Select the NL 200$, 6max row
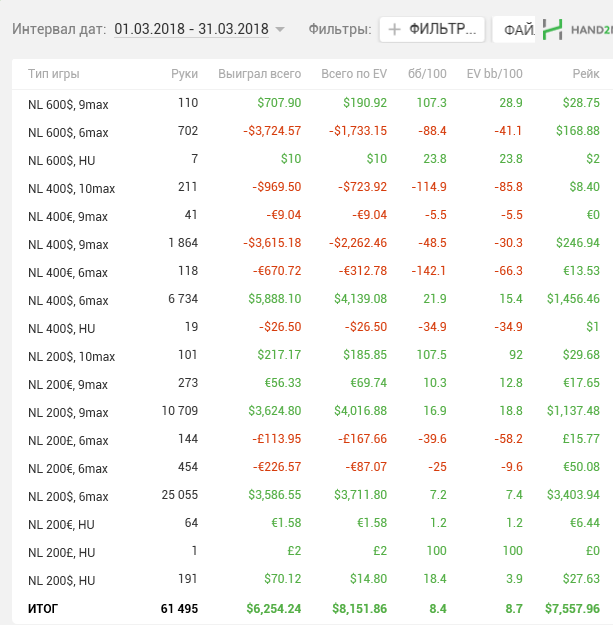This screenshot has height=625, width=613. click(68, 496)
